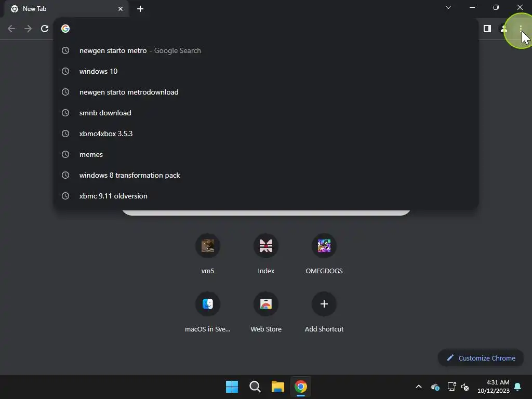The image size is (532, 399).
Task: Choose suggestion 'xbmc4xbox 3.5.3'
Action: tap(266, 134)
